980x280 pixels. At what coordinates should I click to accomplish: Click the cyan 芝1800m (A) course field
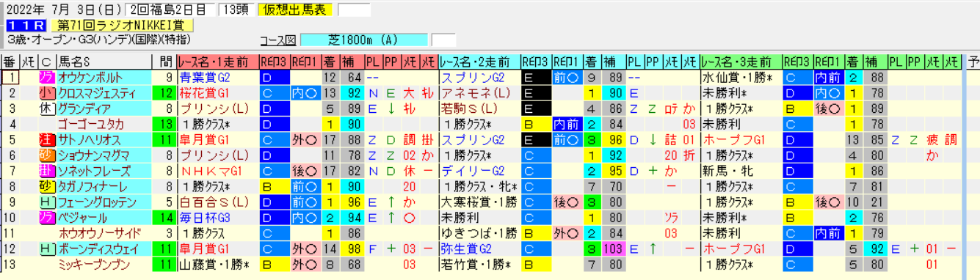pos(364,40)
